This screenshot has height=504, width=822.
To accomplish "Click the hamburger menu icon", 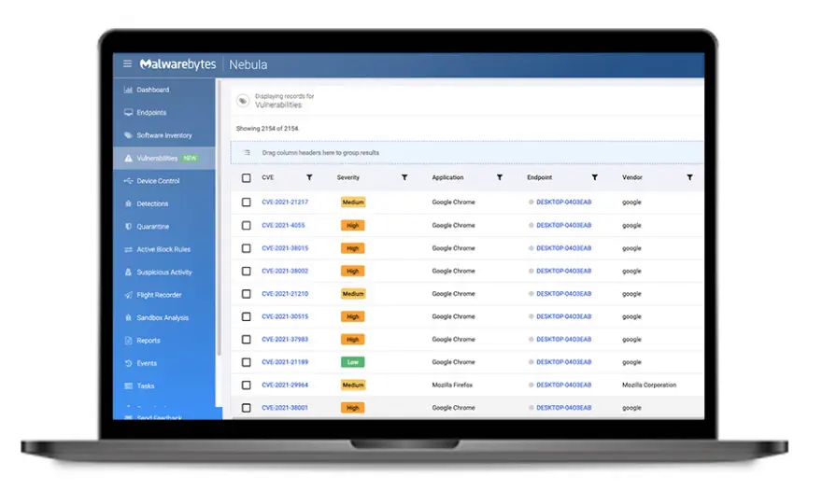I will click(128, 64).
